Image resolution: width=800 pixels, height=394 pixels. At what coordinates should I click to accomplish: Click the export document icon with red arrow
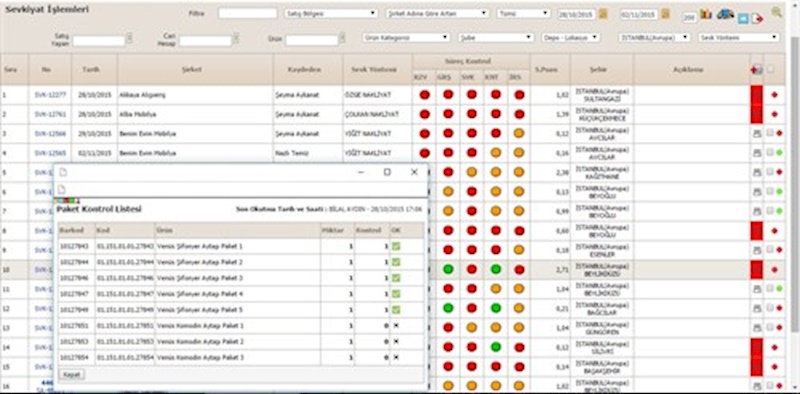[x=757, y=18]
